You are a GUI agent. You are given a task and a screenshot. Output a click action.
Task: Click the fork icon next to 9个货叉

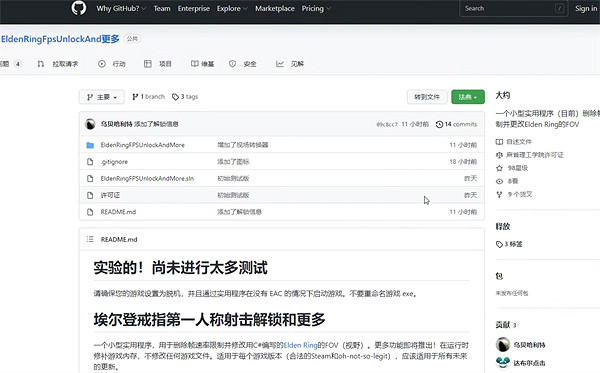pyautogui.click(x=499, y=194)
